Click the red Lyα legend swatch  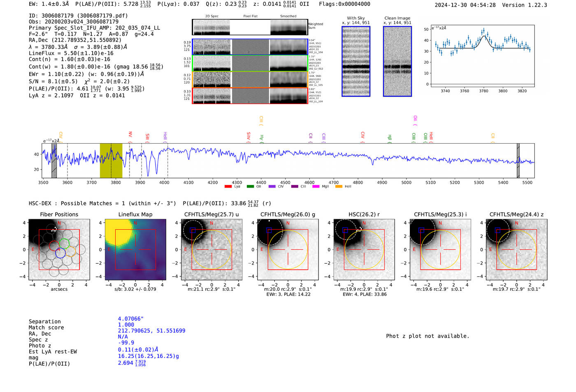pos(228,186)
